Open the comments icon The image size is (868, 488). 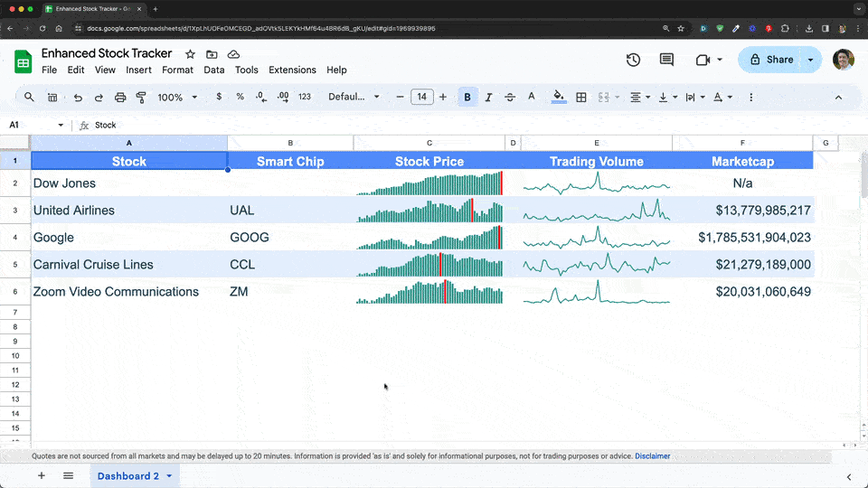click(666, 60)
